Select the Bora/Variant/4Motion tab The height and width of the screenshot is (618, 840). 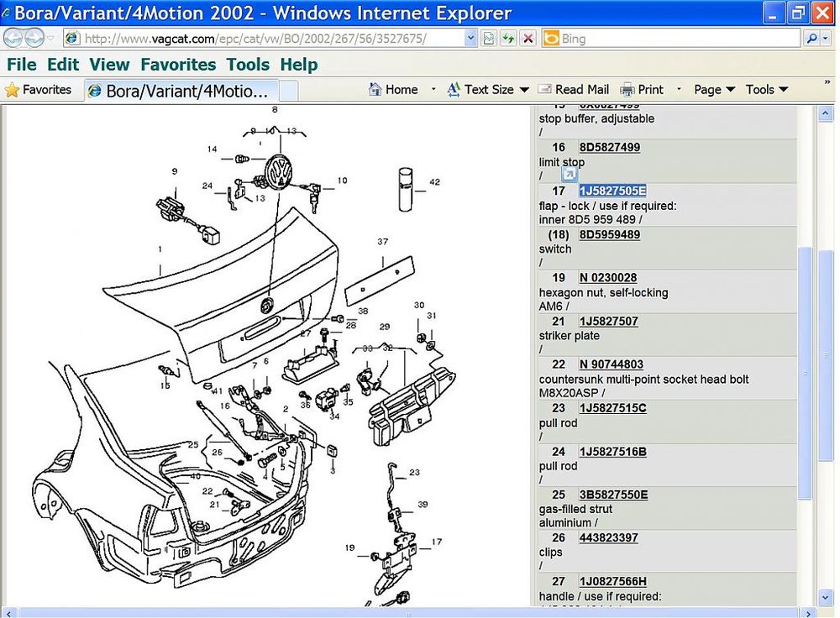[181, 91]
